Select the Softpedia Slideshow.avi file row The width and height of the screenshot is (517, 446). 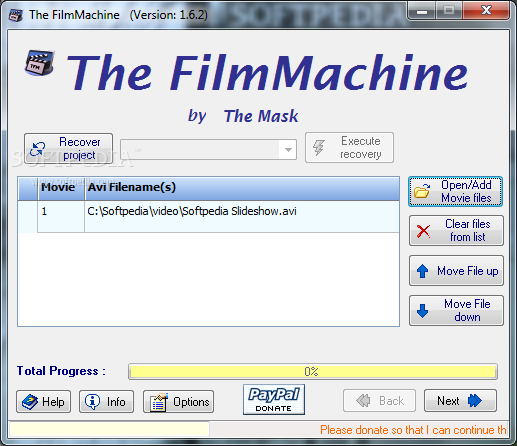(209, 216)
